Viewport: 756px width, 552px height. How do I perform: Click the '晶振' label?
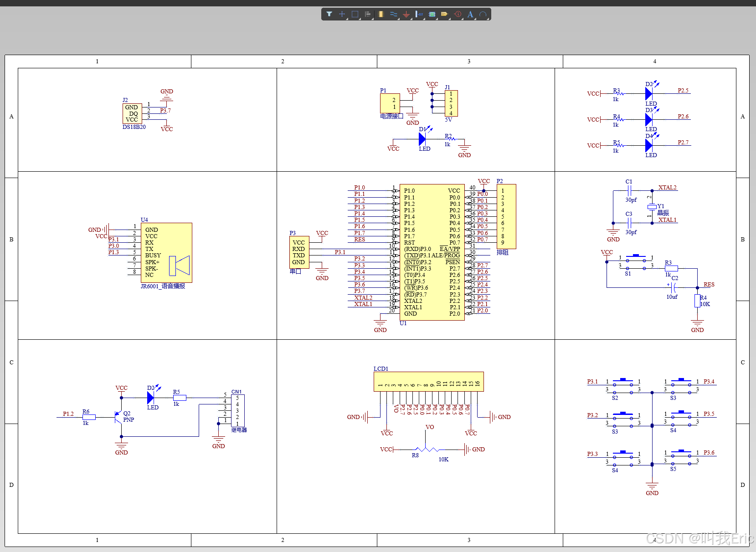coord(663,213)
